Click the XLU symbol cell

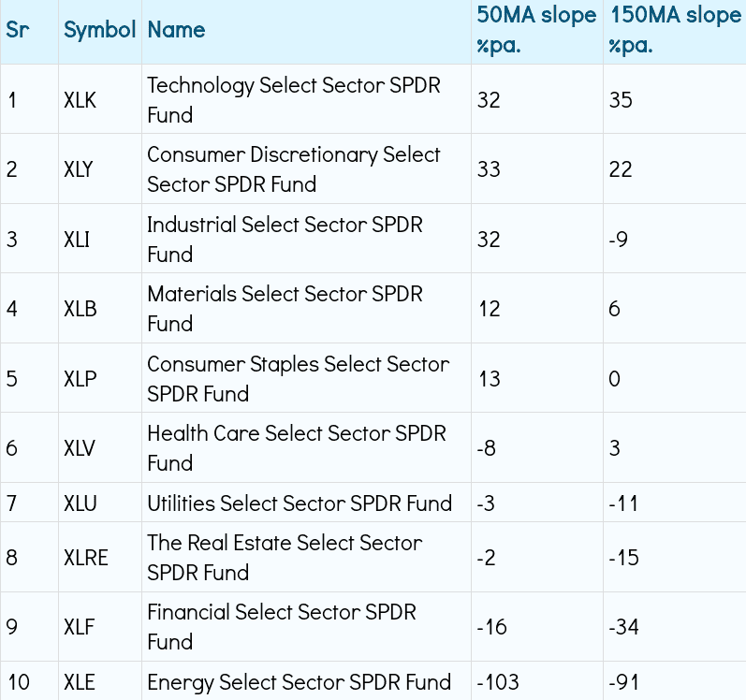click(80, 503)
